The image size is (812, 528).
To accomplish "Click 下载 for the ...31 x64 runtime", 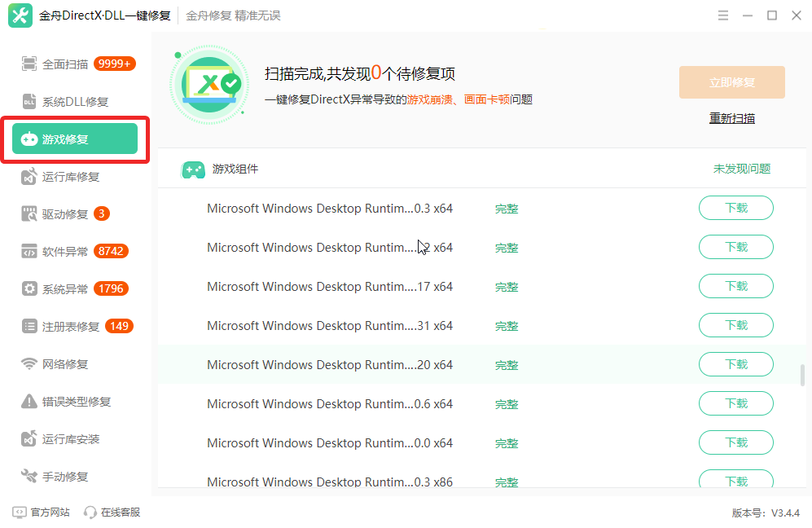I will click(x=736, y=325).
